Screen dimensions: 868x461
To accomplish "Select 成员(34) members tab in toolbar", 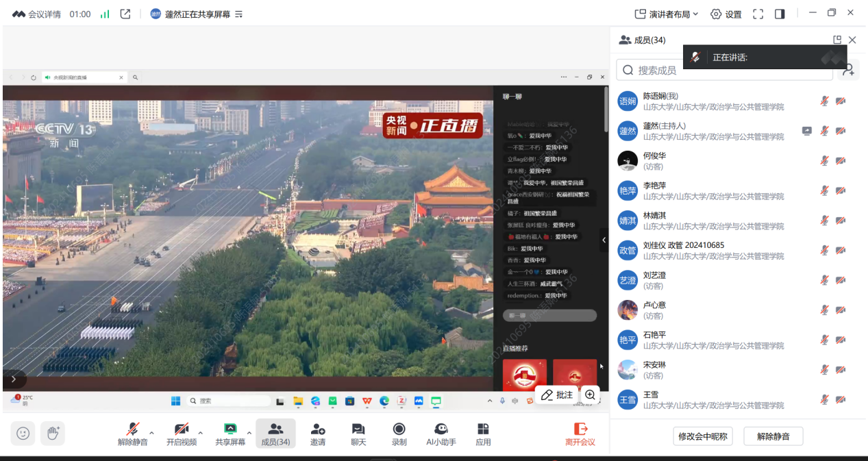I will 275,434.
